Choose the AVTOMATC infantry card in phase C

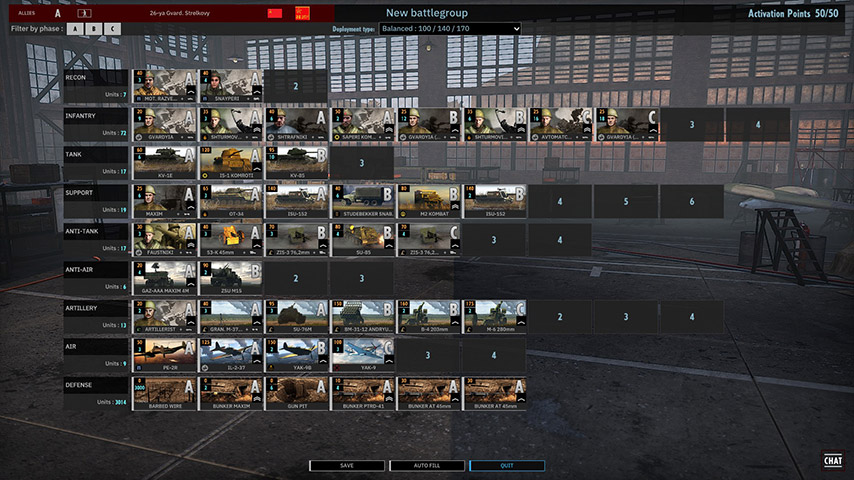coord(560,125)
